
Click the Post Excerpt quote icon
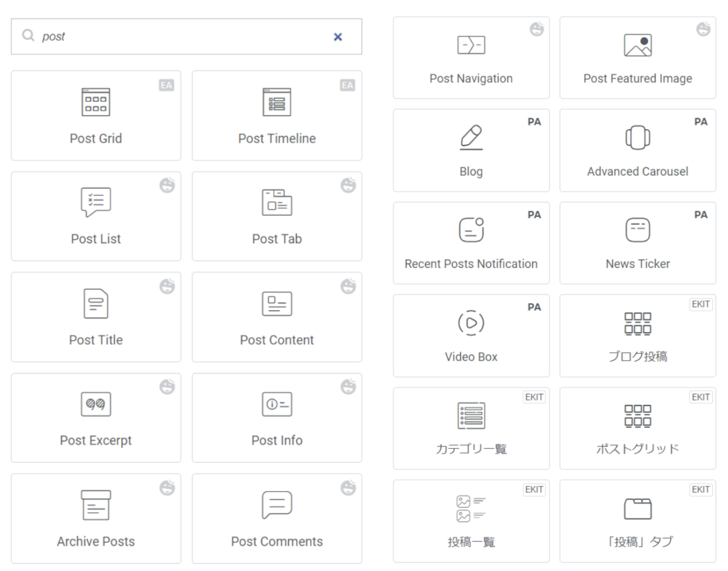coord(96,404)
